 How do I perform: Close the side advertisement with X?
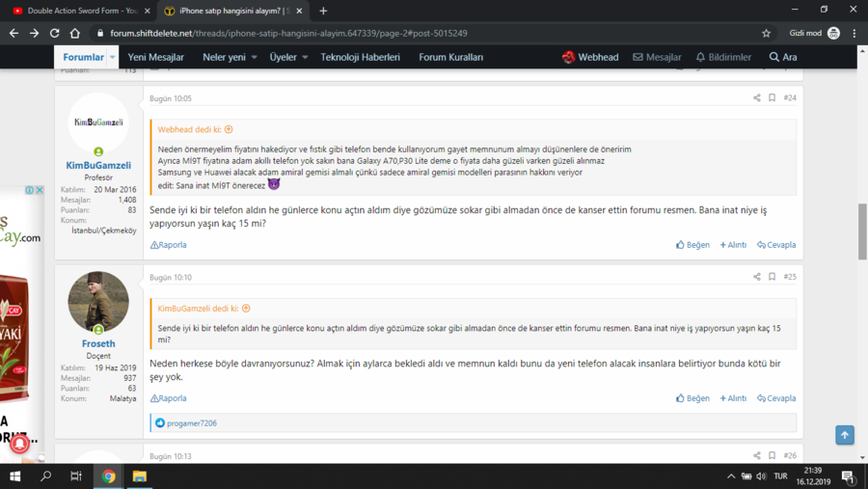[x=40, y=190]
